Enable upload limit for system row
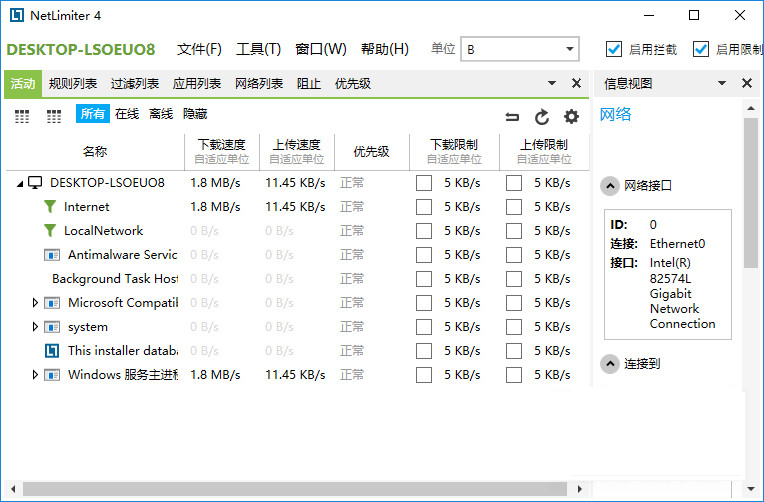Viewport: 764px width, 502px height. click(x=514, y=327)
